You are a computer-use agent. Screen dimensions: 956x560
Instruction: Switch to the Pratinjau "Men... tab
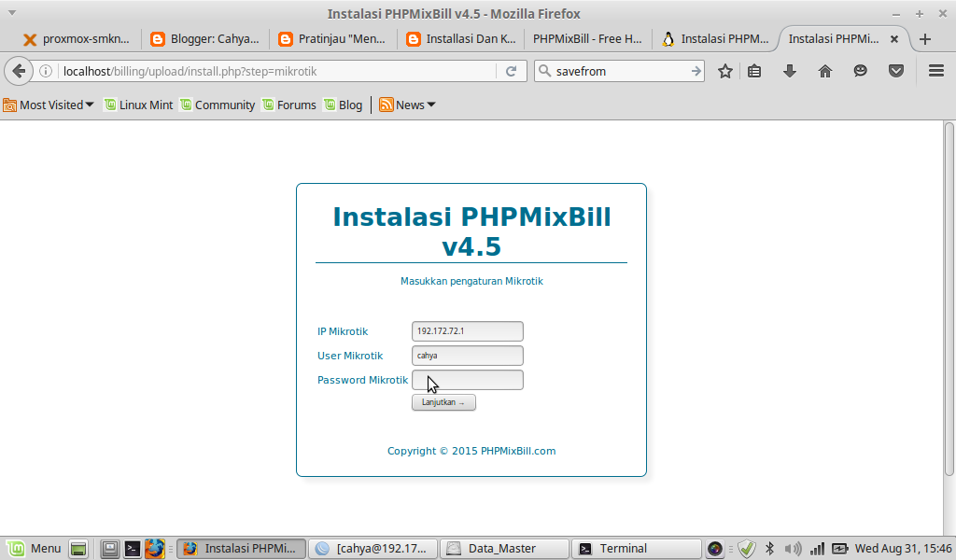332,39
